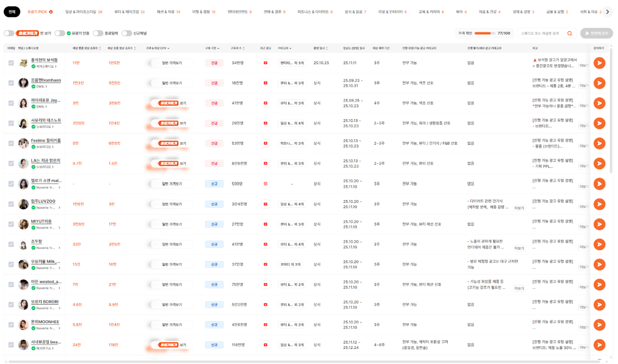Open the 구좌 구분 column dropdown
The height and width of the screenshot is (364, 618).
[212, 48]
